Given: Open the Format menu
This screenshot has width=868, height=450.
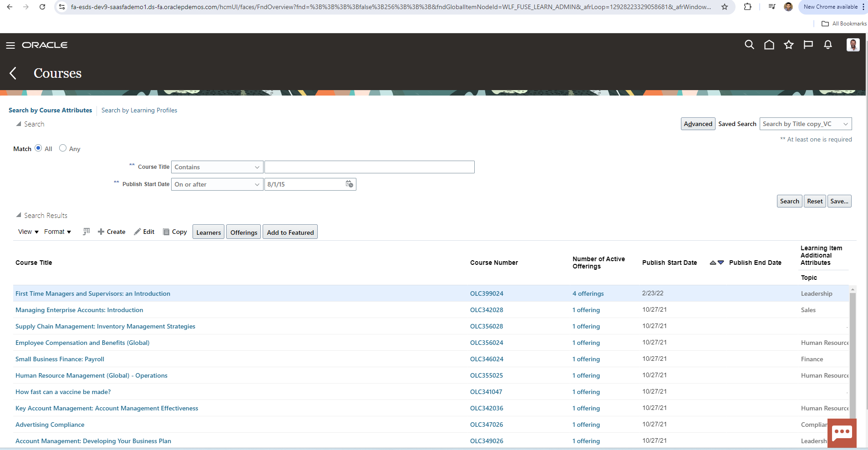Looking at the screenshot, I should 57,232.
